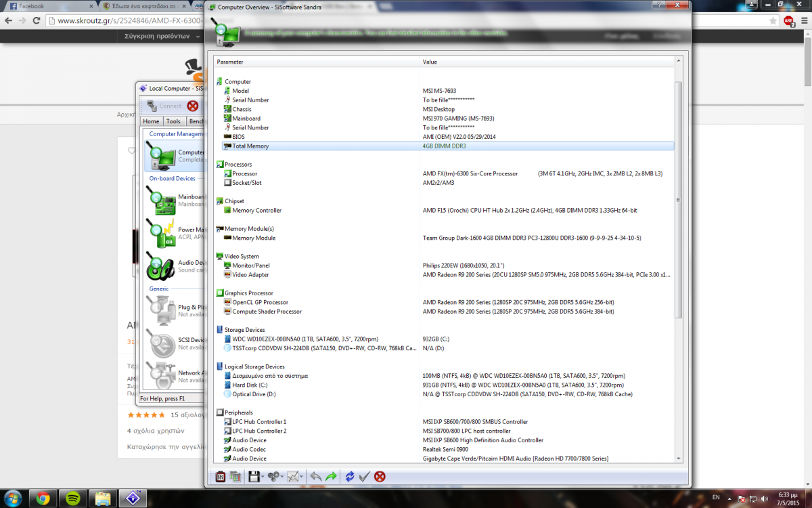Screen dimensions: 812x508
Task: Click the Value column header
Action: click(x=547, y=62)
